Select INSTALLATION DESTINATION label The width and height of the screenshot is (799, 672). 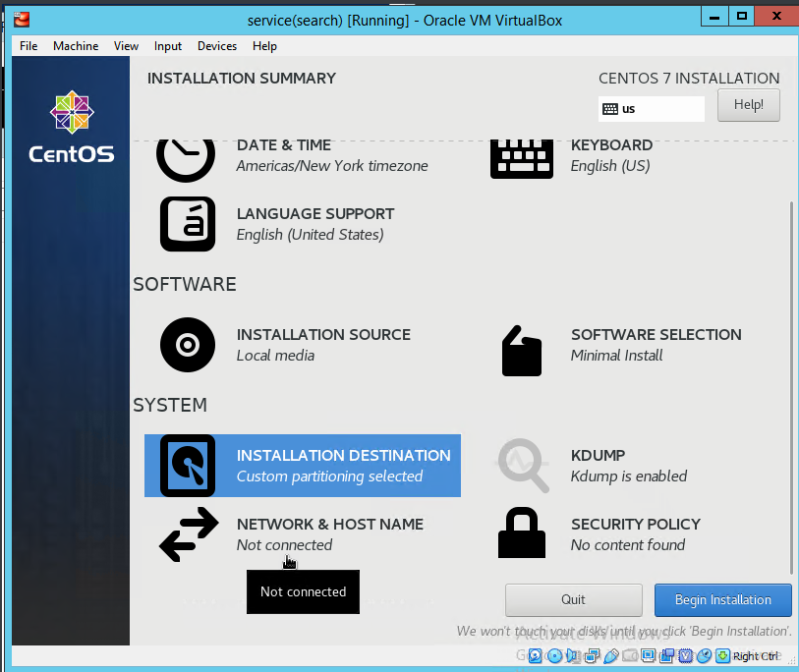pos(343,455)
